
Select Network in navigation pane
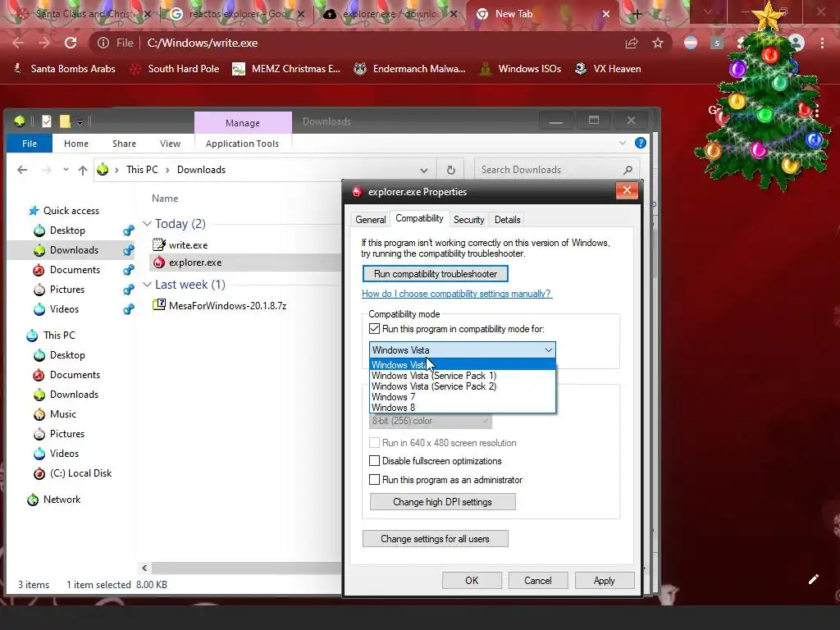point(62,500)
